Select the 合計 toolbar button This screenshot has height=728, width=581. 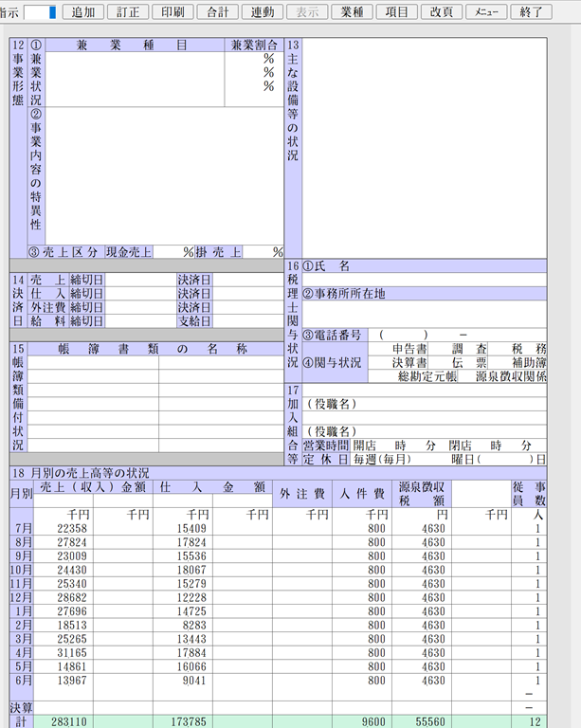tap(217, 12)
